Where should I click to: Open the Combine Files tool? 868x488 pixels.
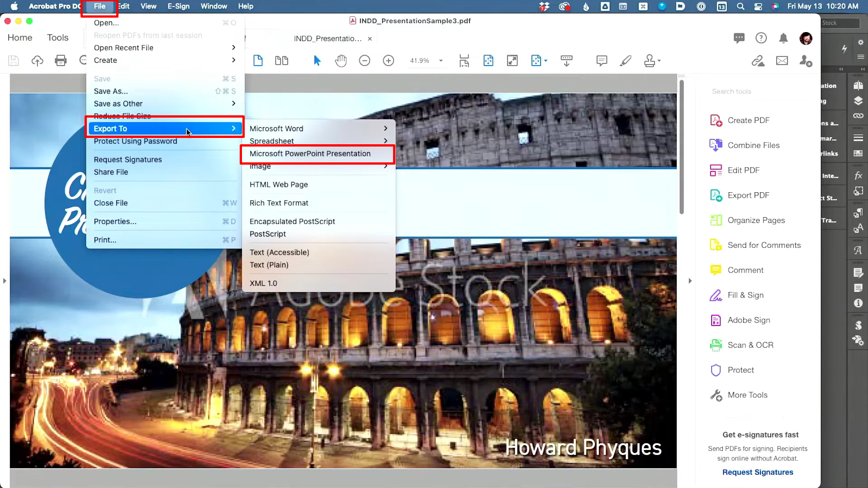pyautogui.click(x=745, y=145)
